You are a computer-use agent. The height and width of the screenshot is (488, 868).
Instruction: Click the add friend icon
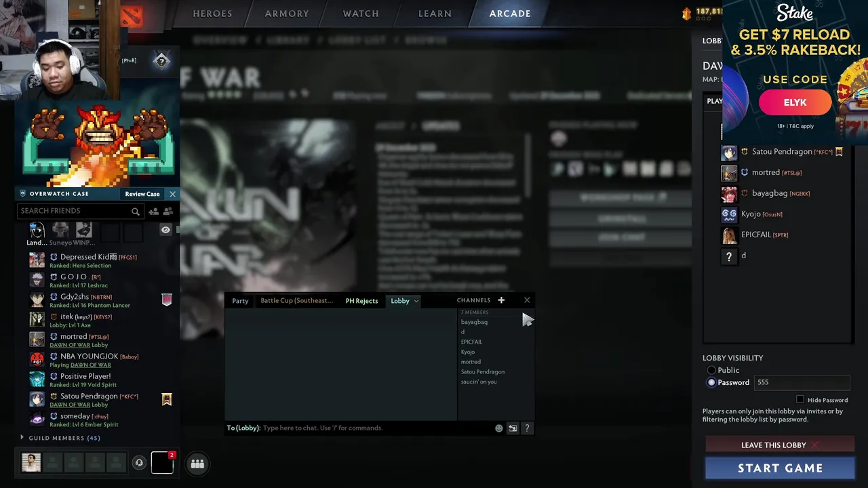coord(154,211)
